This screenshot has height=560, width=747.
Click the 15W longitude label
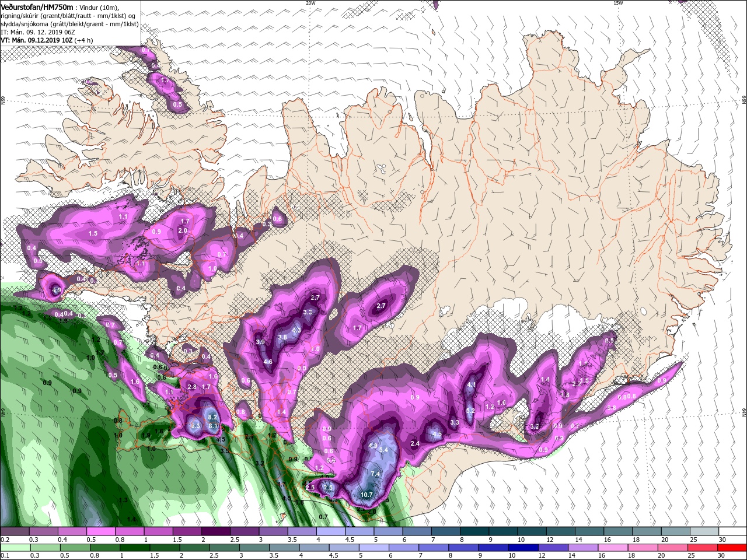tap(617, 3)
